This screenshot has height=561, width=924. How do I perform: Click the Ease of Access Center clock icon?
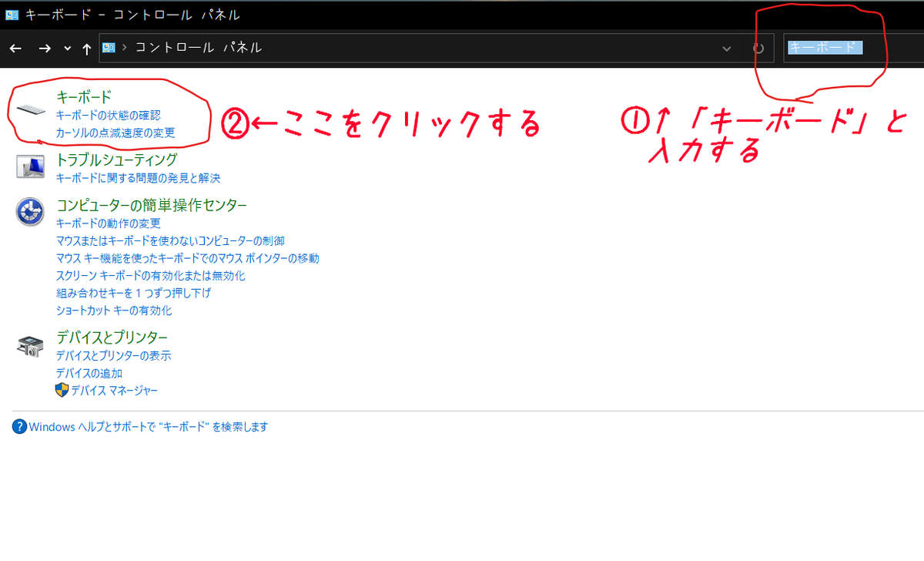tap(29, 210)
